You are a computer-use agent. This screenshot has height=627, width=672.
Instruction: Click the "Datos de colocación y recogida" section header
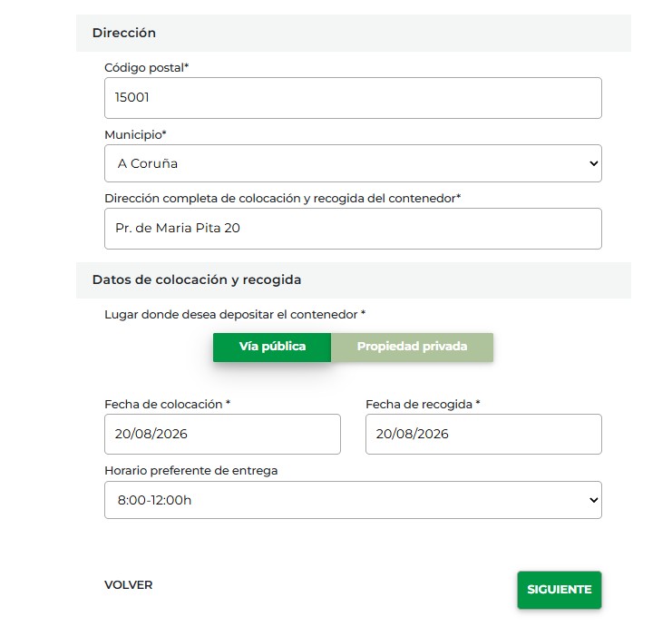point(197,279)
